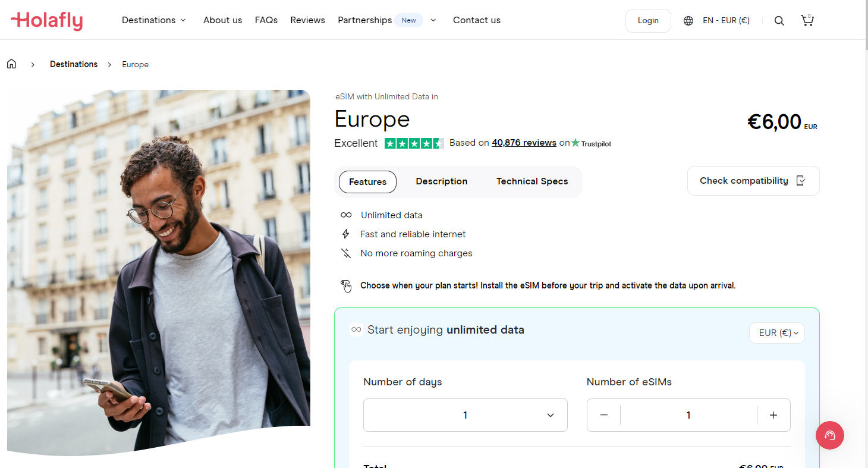Click the minus icon for eSIMs
868x468 pixels.
coord(604,415)
